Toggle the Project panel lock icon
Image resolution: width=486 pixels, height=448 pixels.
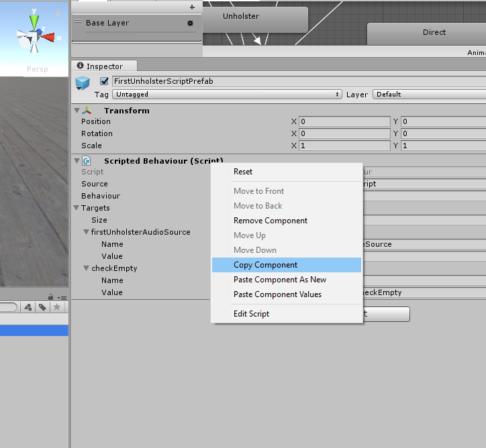(x=51, y=297)
